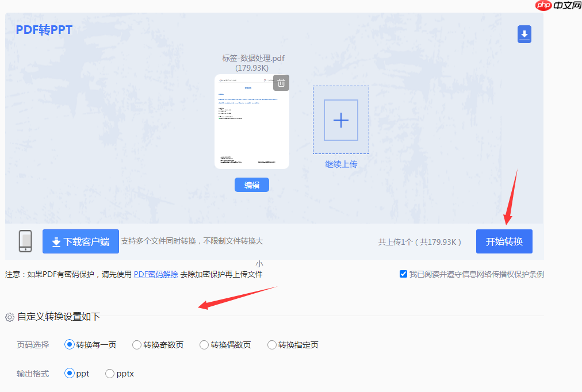The height and width of the screenshot is (392, 582).
Task: Click the blue download icon in top-right corner
Action: [524, 34]
